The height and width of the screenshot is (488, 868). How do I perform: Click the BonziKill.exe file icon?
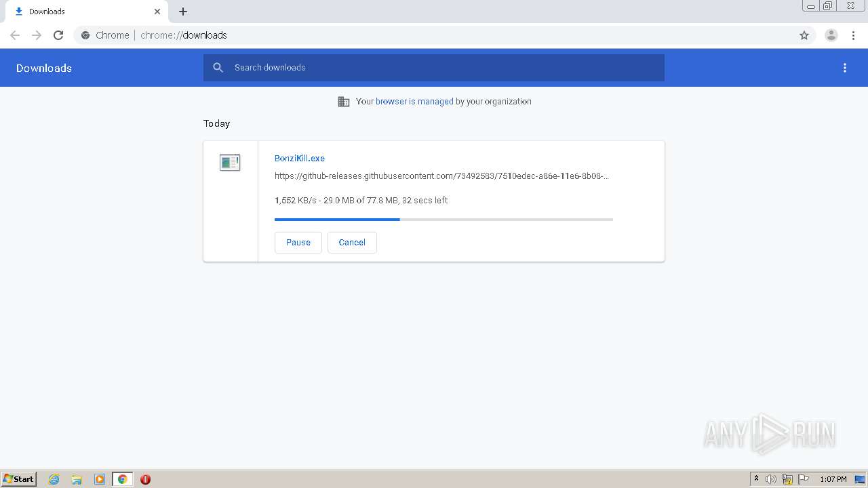[x=230, y=162]
